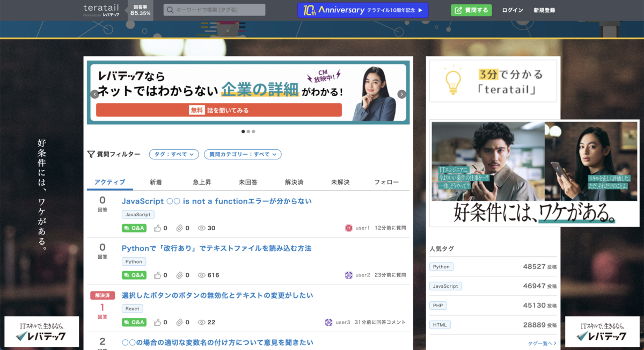
Task: Click the 新規登録 link
Action: pyautogui.click(x=544, y=10)
